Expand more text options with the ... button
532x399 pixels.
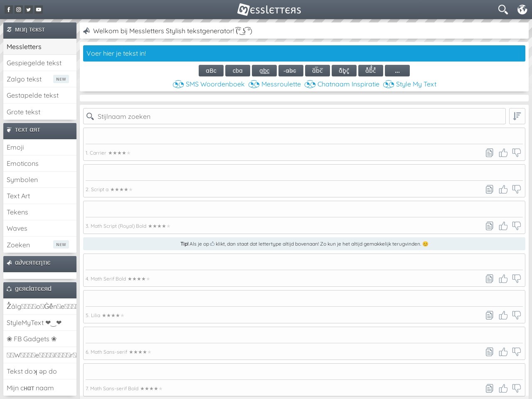pos(397,71)
